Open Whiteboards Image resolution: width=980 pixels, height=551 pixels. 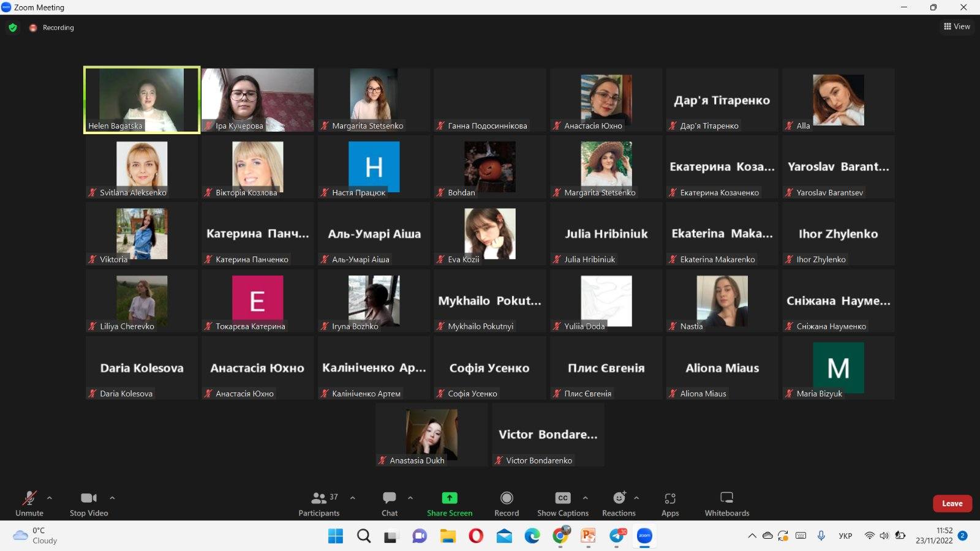tap(726, 503)
